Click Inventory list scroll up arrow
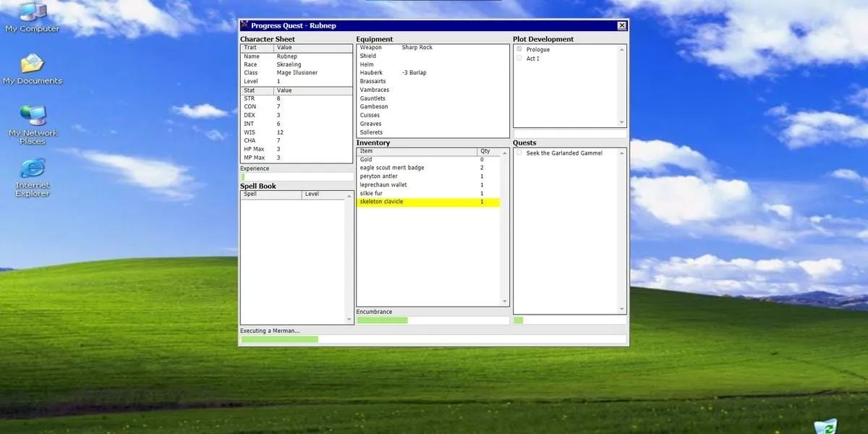This screenshot has width=868, height=434. 504,152
